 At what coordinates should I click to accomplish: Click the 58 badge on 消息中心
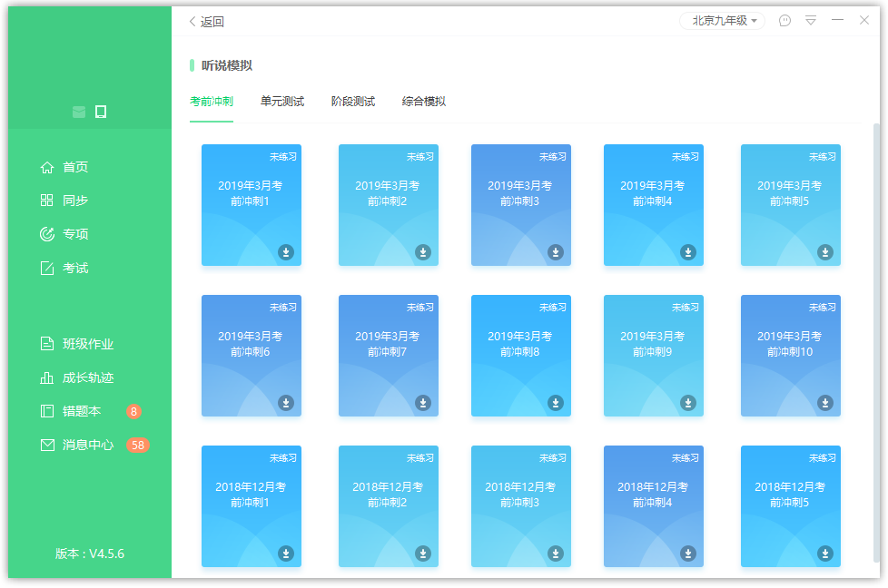138,445
